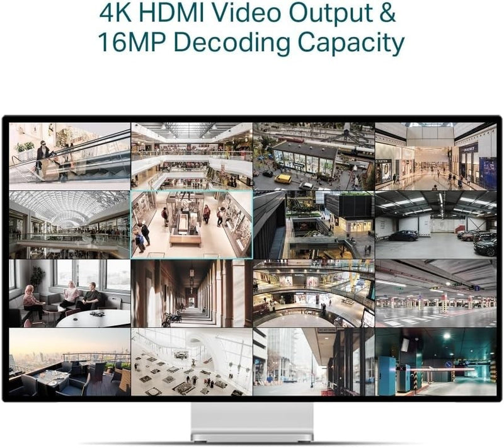Select the aerial street view with yellow van
504x448 pixels.
[x=314, y=156]
